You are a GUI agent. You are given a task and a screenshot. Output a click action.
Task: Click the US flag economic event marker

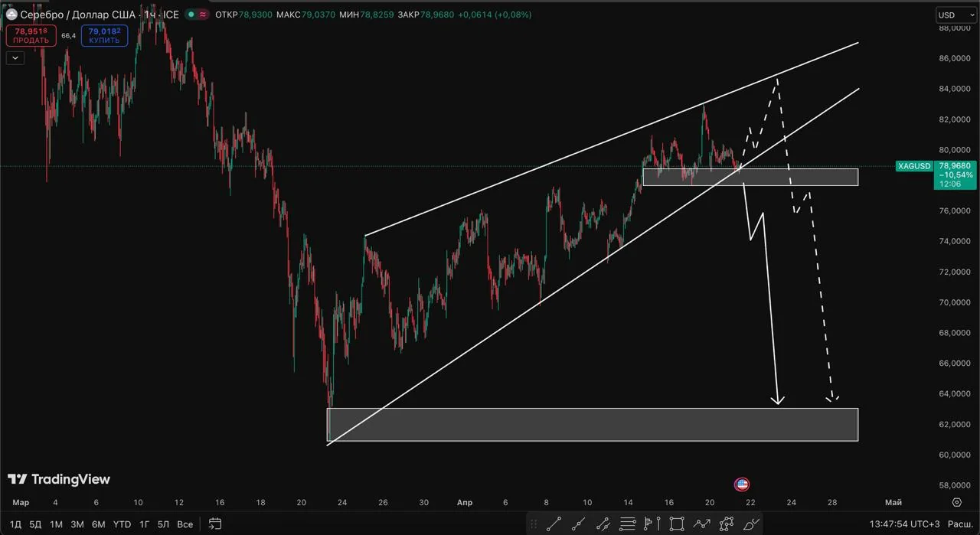(x=741, y=484)
